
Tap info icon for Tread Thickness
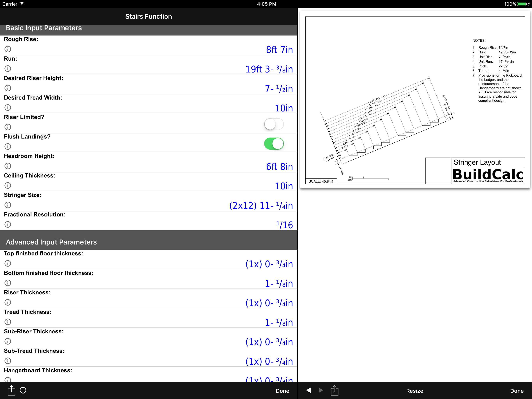[x=8, y=322]
